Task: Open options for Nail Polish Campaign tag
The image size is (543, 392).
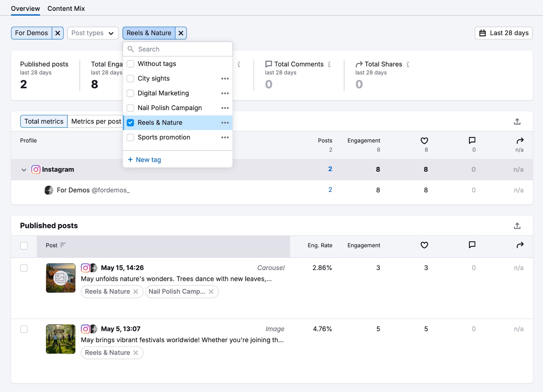Action: pyautogui.click(x=225, y=108)
